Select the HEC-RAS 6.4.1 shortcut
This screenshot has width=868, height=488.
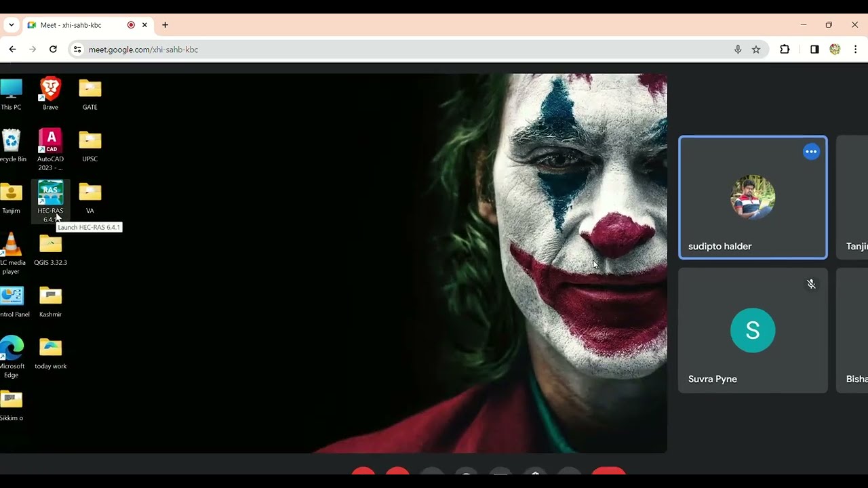click(x=50, y=201)
